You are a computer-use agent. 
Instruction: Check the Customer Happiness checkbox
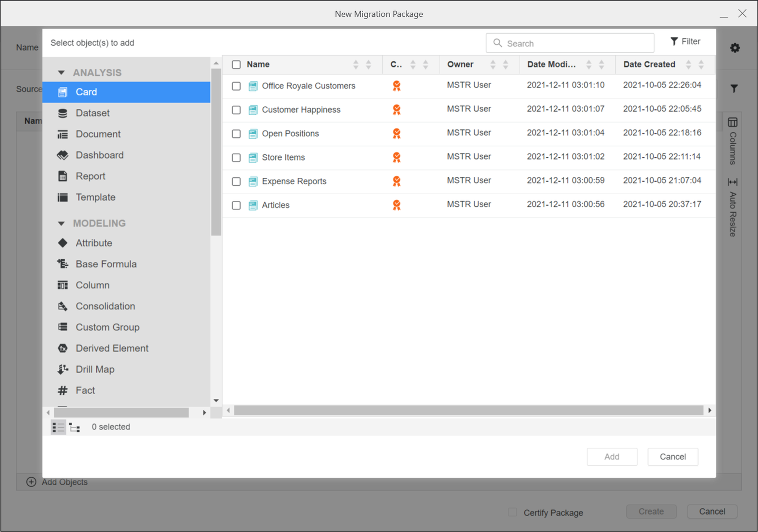point(236,110)
